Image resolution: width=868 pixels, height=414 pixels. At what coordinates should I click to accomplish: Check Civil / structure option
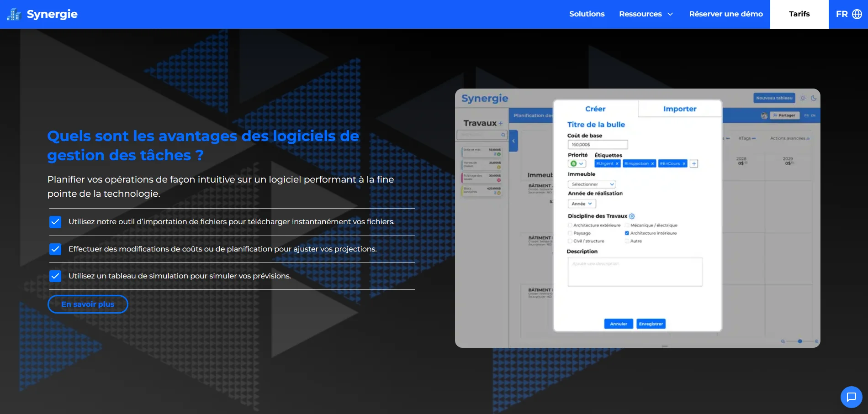click(x=570, y=241)
